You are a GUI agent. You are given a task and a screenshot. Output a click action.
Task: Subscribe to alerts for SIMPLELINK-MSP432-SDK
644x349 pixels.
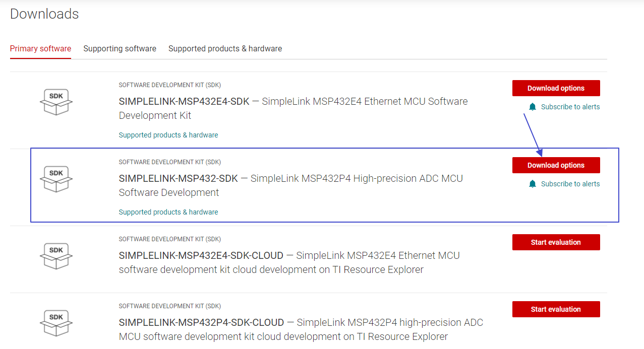click(x=570, y=184)
